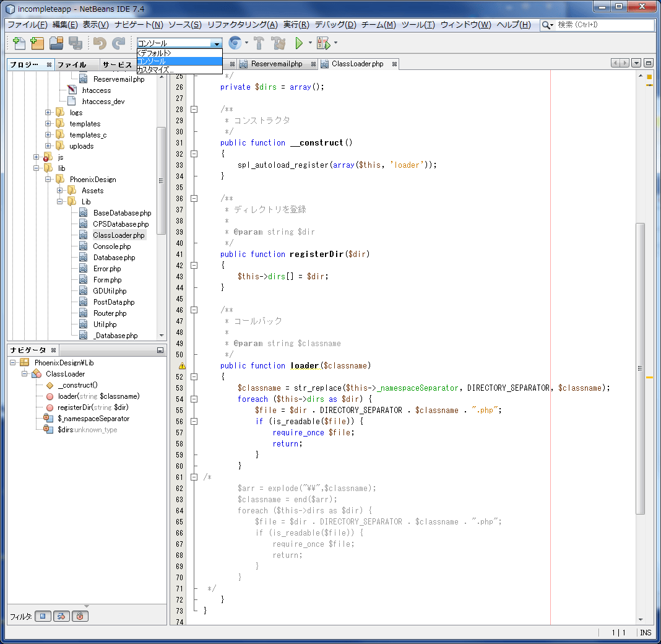
Task: Close the ClassLoader.php editor tab
Action: tap(394, 64)
